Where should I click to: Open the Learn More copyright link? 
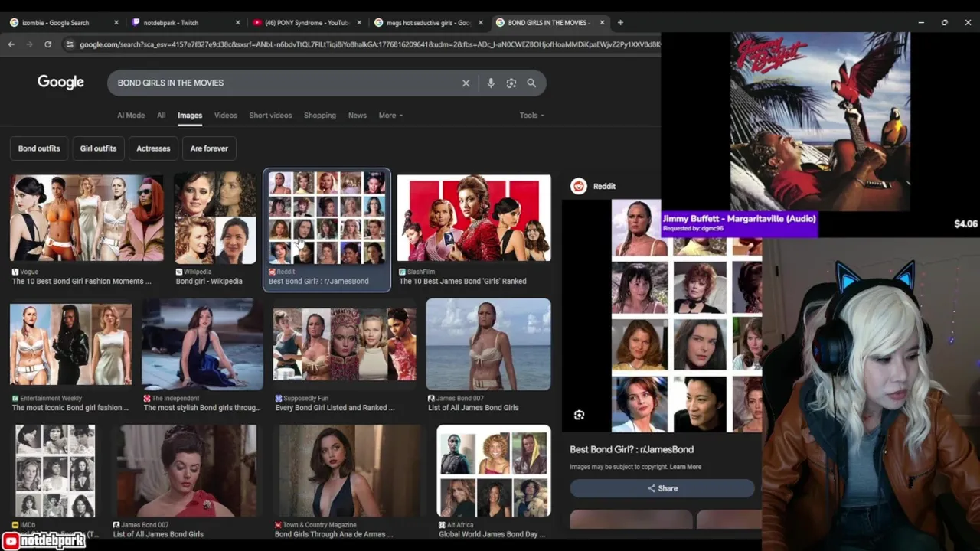tap(685, 467)
